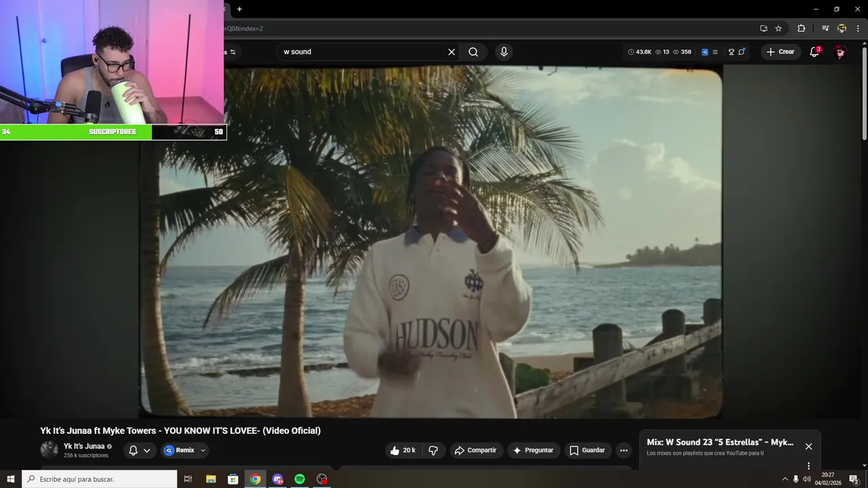Toggle channel notification bell for Yk It's Junaa
Image resolution: width=868 pixels, height=488 pixels.
[x=134, y=450]
